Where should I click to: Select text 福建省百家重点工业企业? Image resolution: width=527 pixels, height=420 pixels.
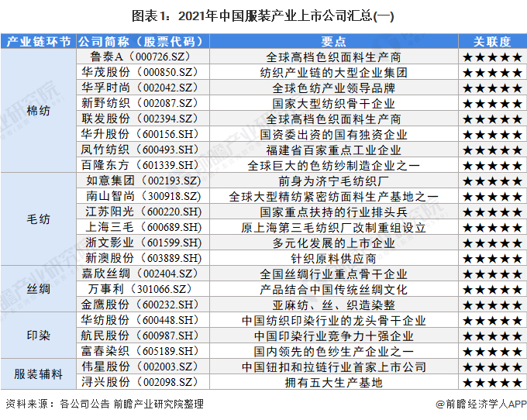coord(334,150)
